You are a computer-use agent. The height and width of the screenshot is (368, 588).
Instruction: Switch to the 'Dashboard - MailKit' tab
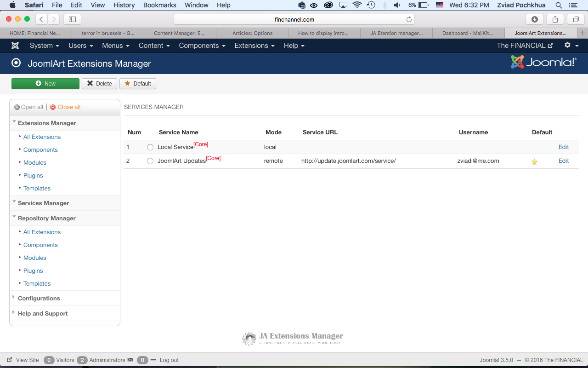[x=468, y=33]
